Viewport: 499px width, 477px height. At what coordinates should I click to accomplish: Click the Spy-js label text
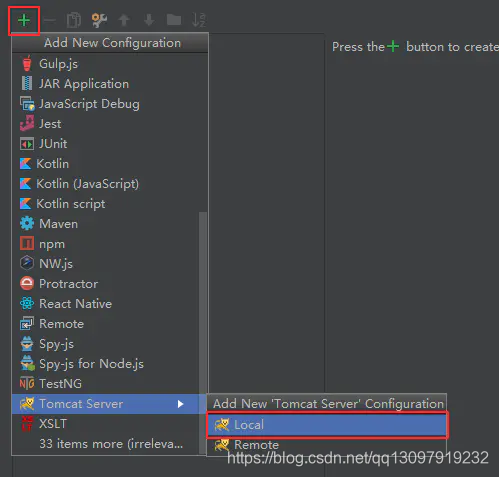[56, 344]
